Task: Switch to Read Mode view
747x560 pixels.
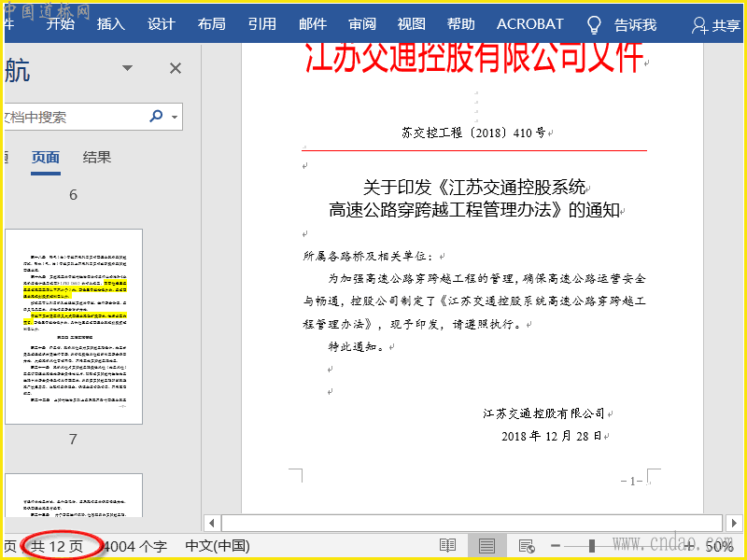Action: pyautogui.click(x=448, y=545)
